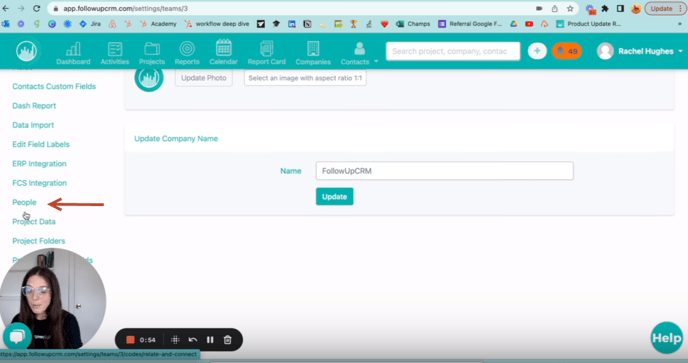Open the Champs bookmark
Viewport: 688px width, 363px height.
click(413, 24)
